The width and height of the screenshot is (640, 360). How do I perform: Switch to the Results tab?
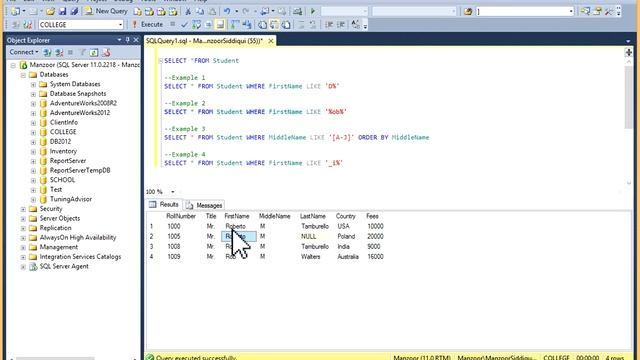click(164, 204)
